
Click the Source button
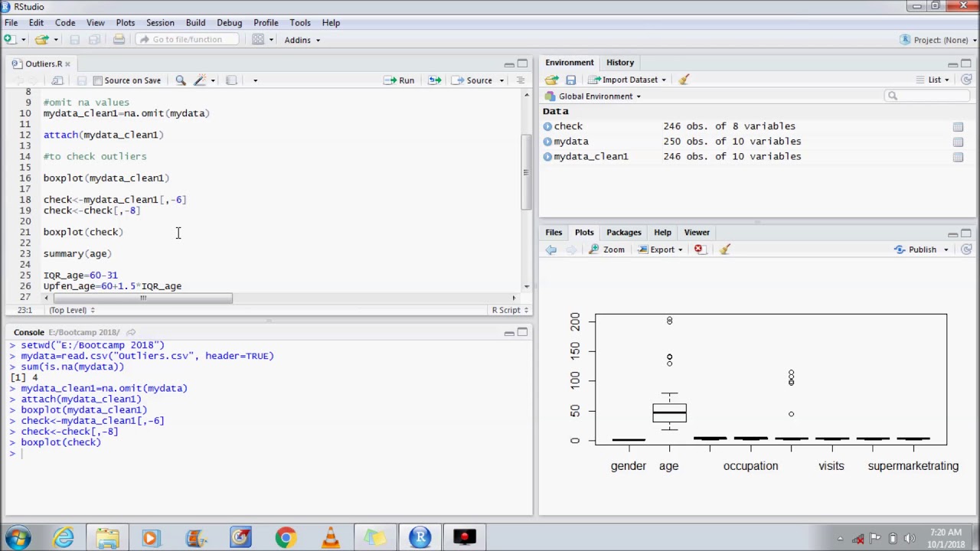tap(472, 80)
